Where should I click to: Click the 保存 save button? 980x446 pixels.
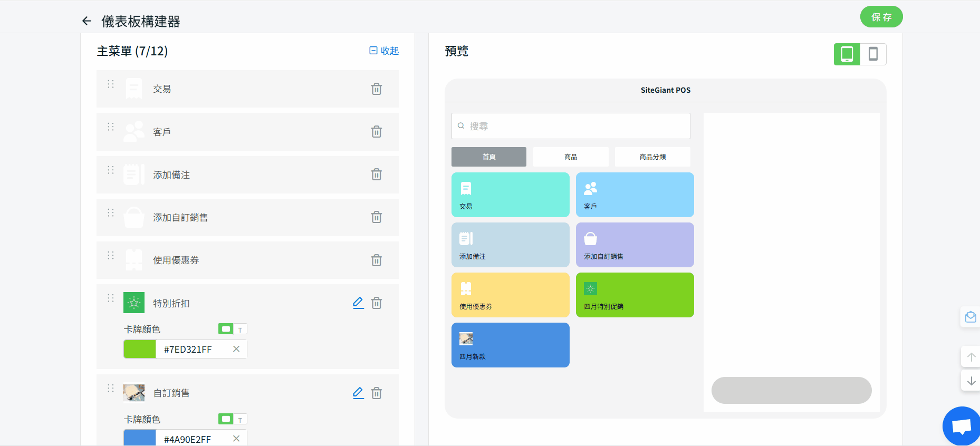click(881, 17)
